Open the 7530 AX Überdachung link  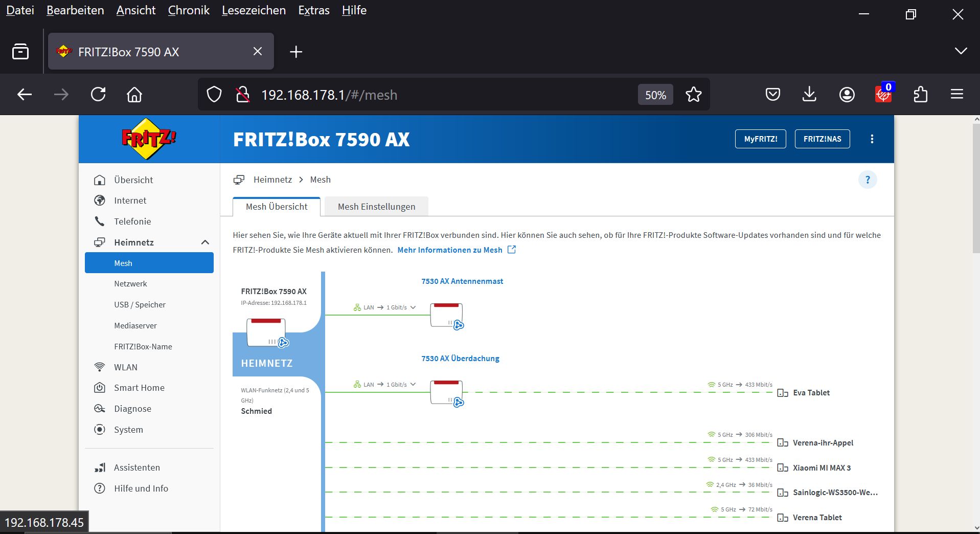pyautogui.click(x=460, y=359)
